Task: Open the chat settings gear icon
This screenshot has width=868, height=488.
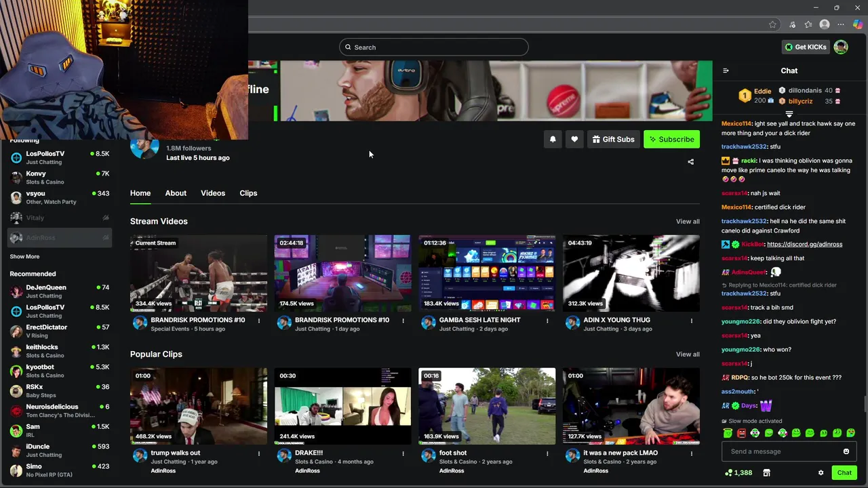Action: tap(821, 472)
